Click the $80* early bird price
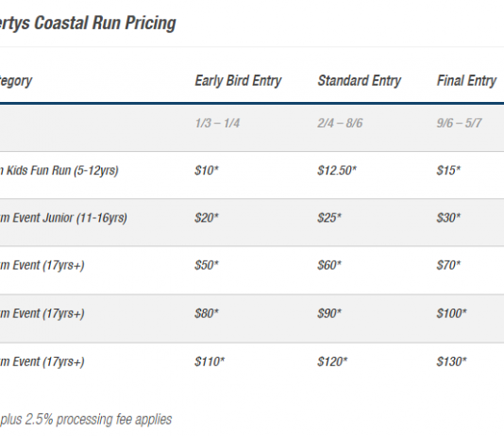Screen dimensions: 504x436 point(207,313)
